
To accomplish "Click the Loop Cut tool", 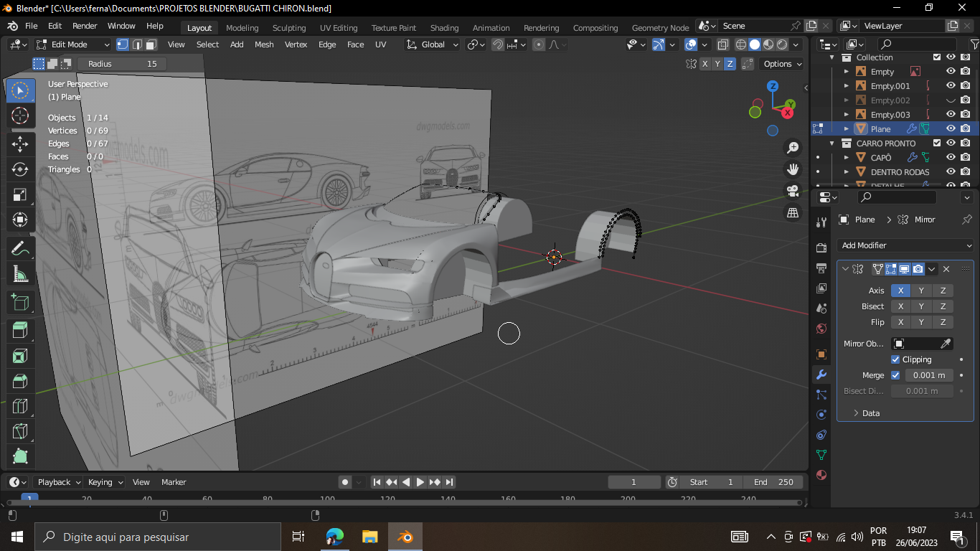I will [20, 407].
